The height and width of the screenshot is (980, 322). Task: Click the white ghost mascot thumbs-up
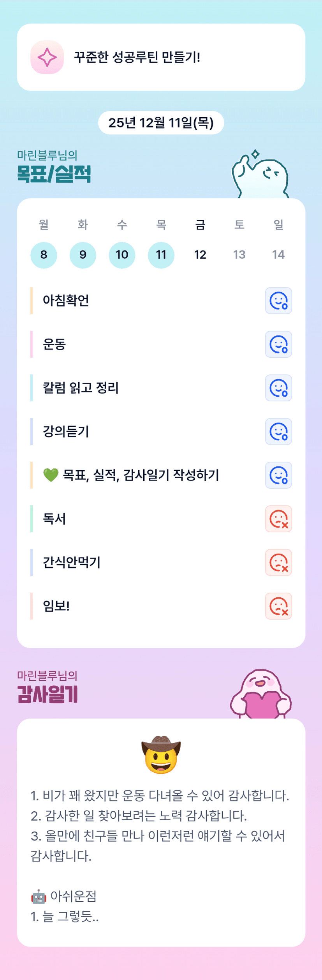coord(260,175)
